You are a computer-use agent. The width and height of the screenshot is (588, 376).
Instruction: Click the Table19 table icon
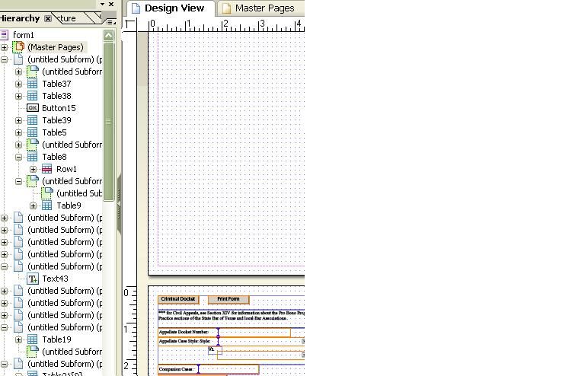[33, 339]
